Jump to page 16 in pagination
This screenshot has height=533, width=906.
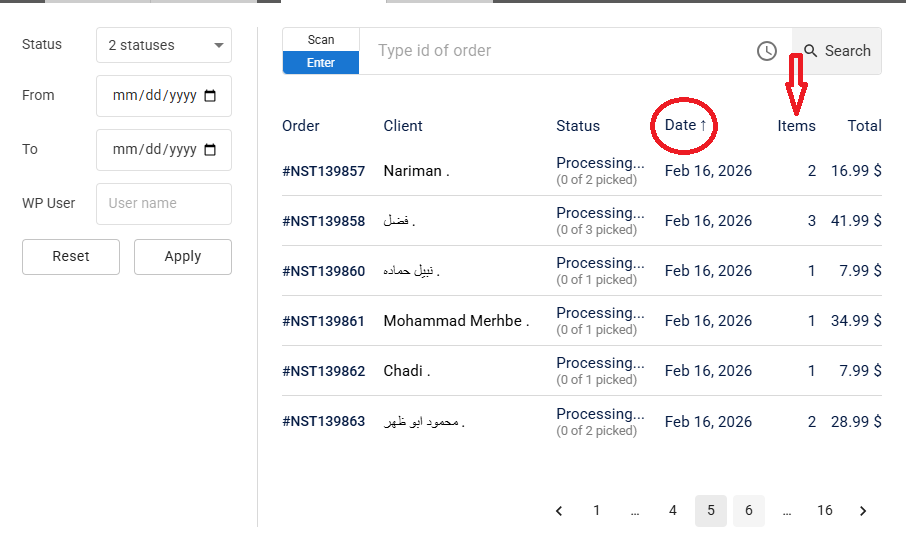point(825,511)
